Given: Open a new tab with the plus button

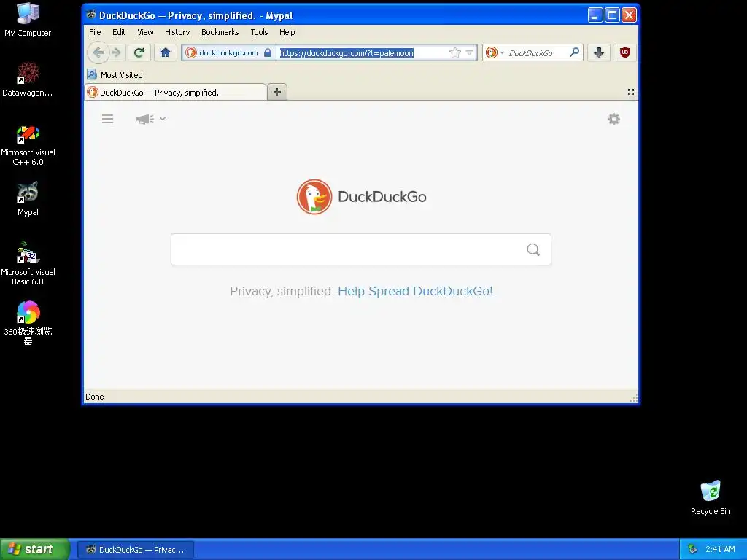Looking at the screenshot, I should tap(277, 92).
